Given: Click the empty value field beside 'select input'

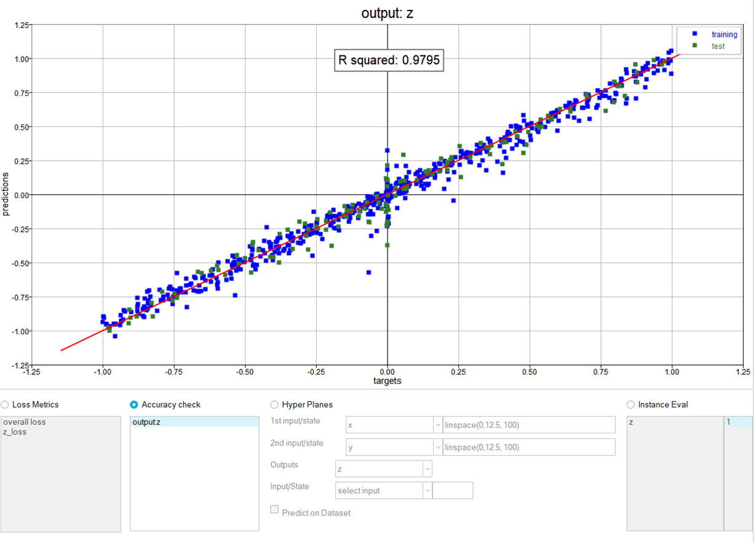Looking at the screenshot, I should (453, 491).
